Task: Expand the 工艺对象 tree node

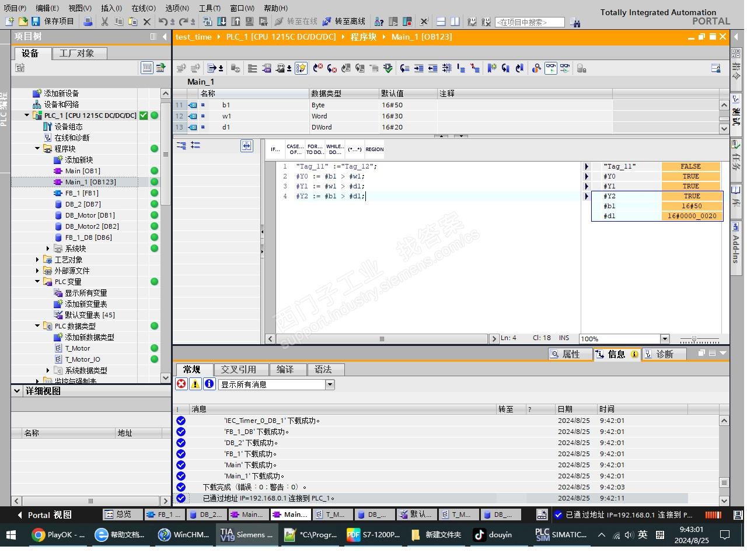Action: point(37,260)
